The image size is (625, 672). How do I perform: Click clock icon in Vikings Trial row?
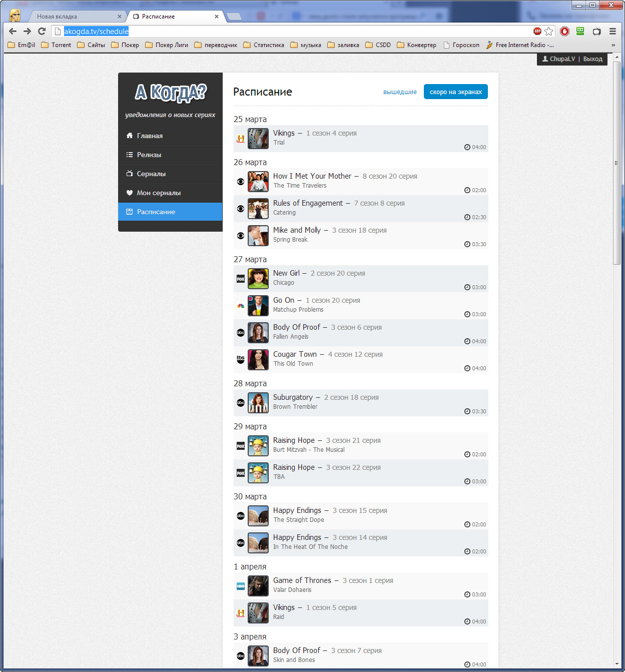coord(467,147)
